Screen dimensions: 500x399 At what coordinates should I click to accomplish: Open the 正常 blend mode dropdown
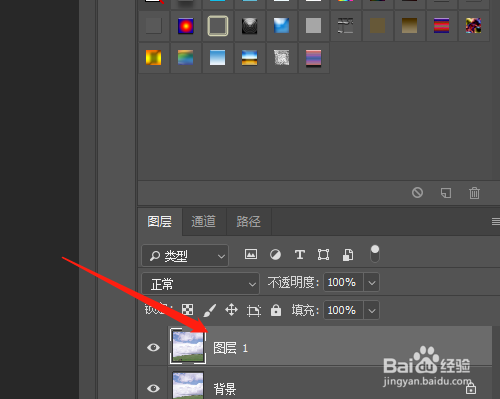coord(201,284)
